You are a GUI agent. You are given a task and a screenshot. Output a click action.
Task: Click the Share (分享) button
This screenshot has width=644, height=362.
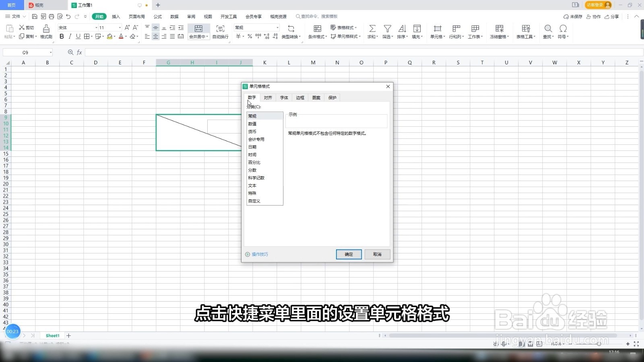pyautogui.click(x=612, y=16)
